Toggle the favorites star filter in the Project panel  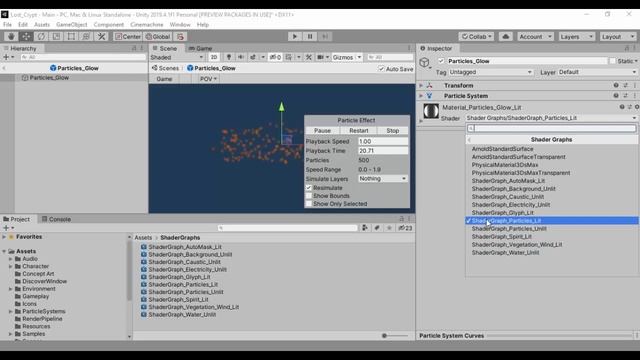tap(389, 228)
